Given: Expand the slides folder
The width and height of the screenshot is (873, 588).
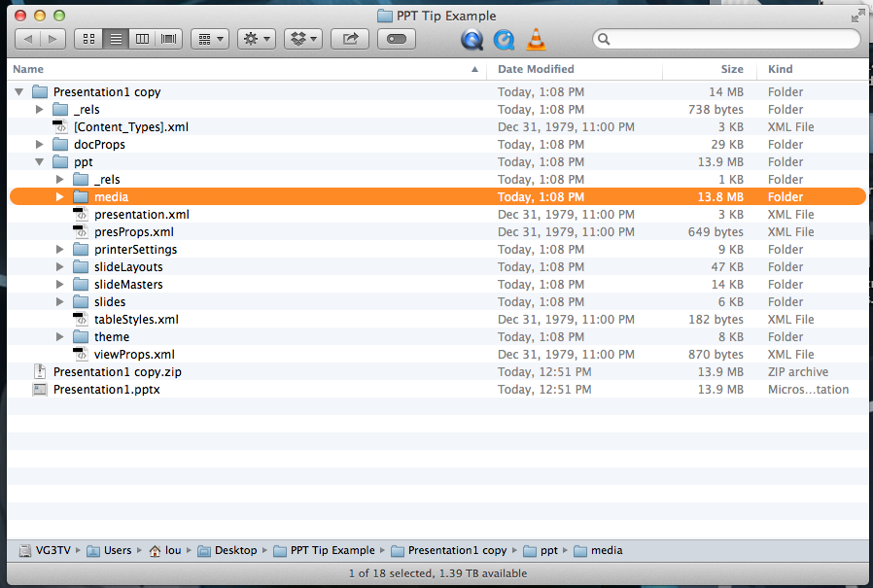Looking at the screenshot, I should (60, 302).
